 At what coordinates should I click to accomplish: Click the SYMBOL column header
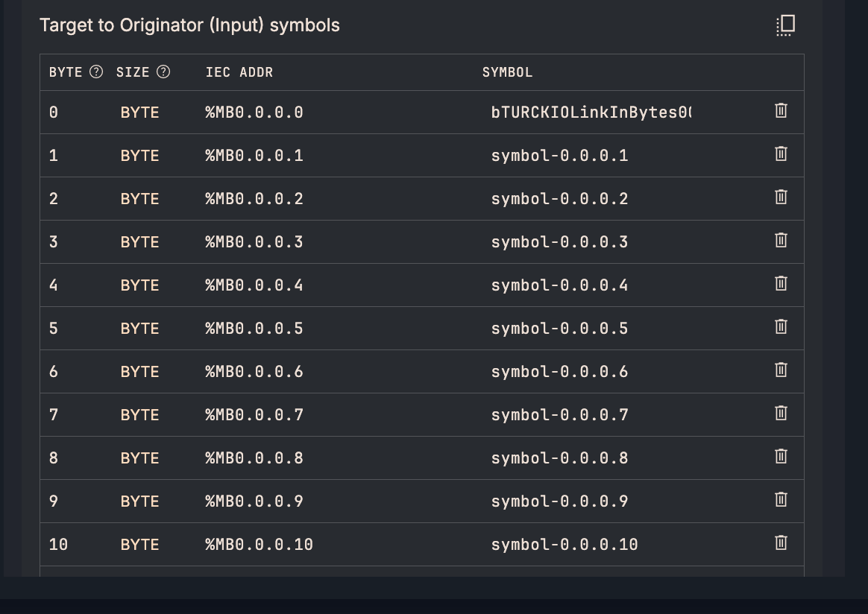point(507,72)
